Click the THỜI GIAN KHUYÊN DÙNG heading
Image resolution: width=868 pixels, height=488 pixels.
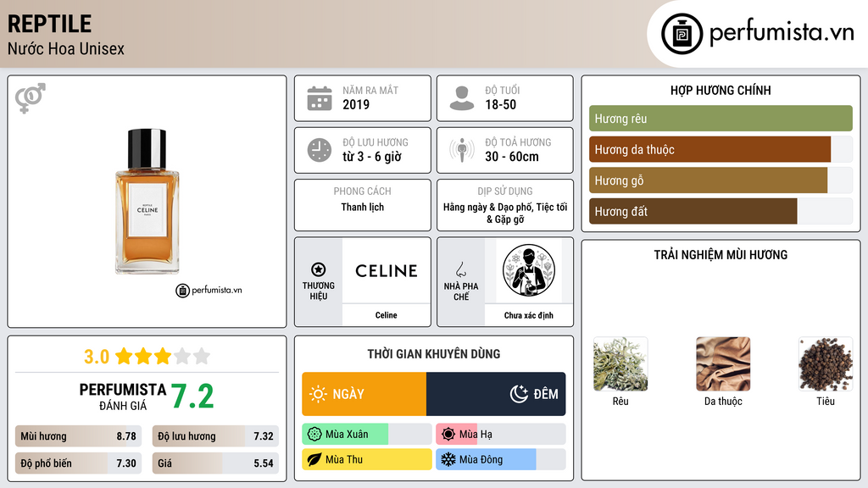(433, 354)
